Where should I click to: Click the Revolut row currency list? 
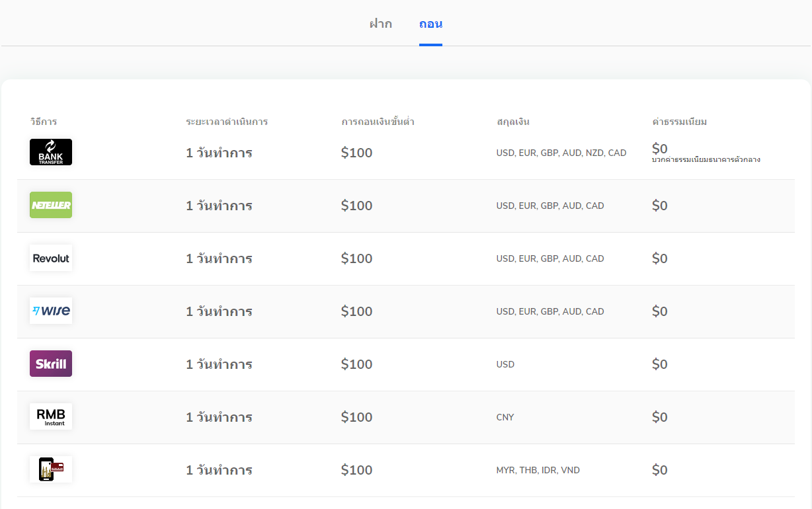[x=550, y=258]
